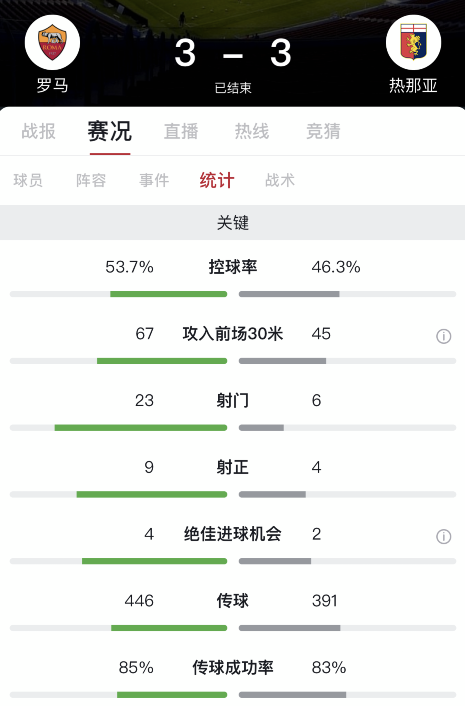The width and height of the screenshot is (465, 706).
Task: View the 事件 events sub-tab
Action: (154, 180)
